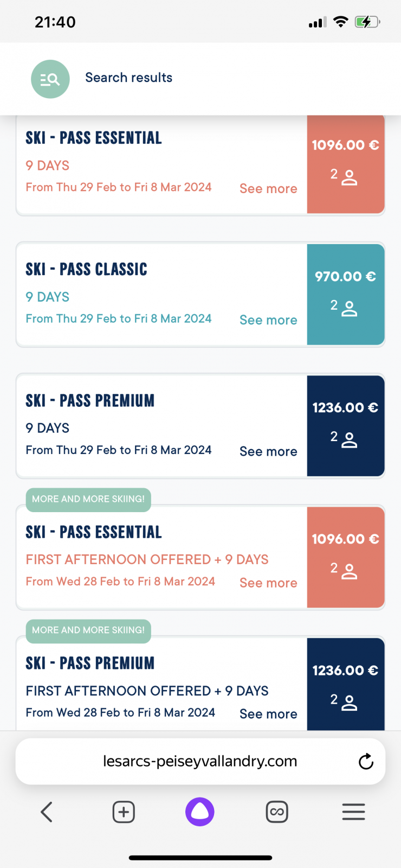Select the 1236.00 € navy price for 9 days

tap(346, 426)
